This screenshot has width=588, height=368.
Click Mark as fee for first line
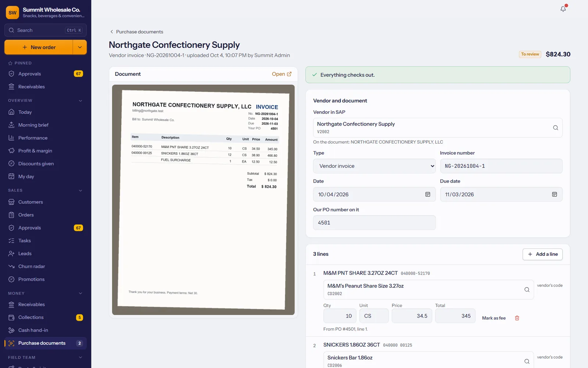(494, 318)
